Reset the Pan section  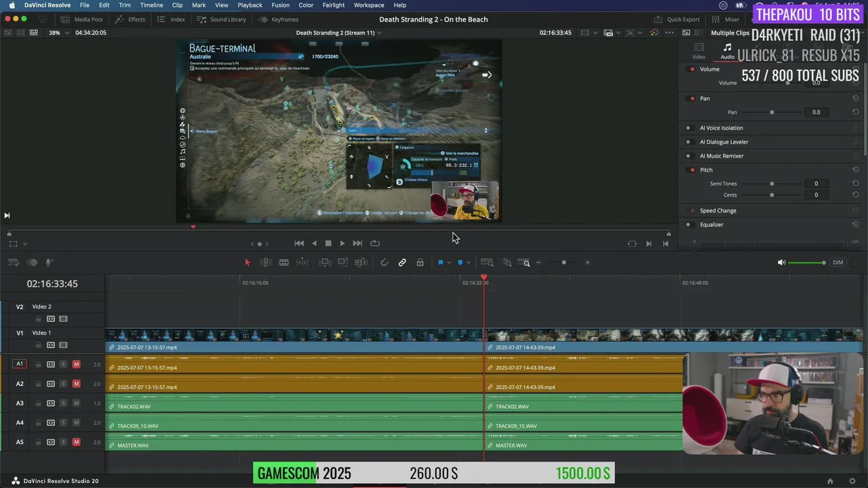pyautogui.click(x=856, y=98)
